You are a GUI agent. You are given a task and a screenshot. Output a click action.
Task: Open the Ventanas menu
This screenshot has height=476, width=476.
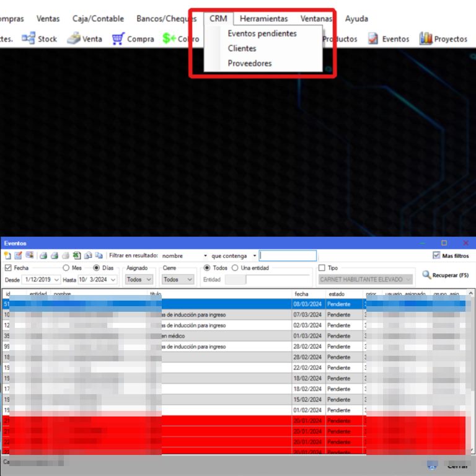(316, 19)
